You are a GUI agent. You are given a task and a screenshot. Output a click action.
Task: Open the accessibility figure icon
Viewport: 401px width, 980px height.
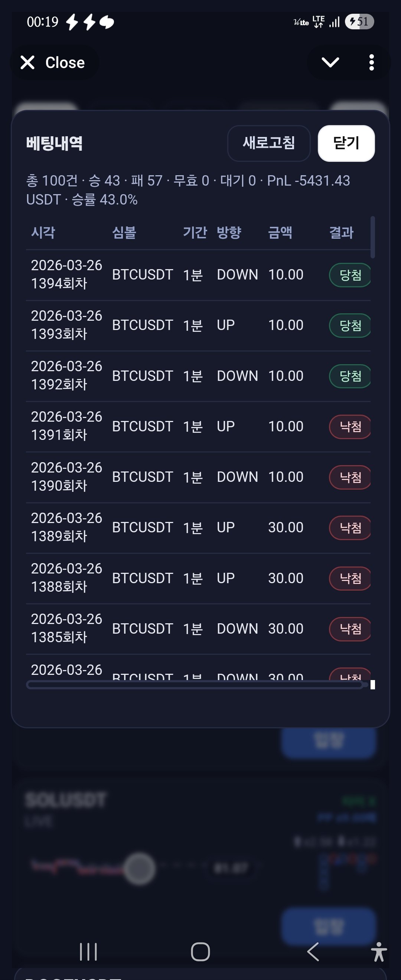(379, 952)
